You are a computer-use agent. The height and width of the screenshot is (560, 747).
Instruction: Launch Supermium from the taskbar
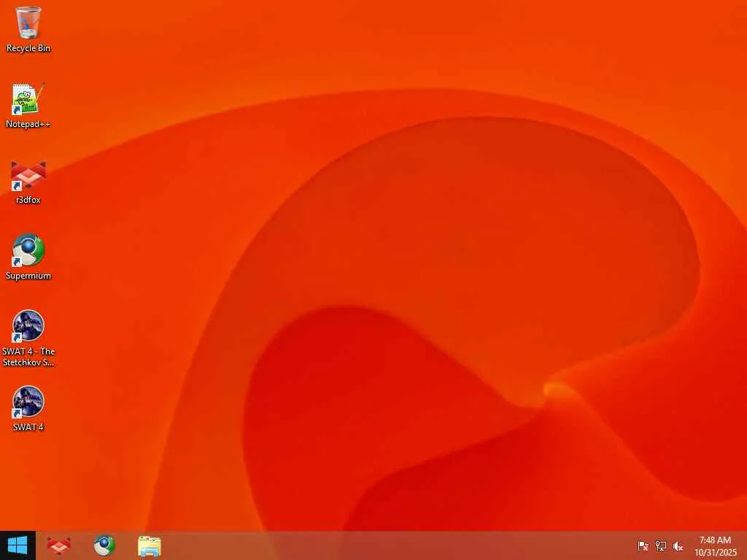point(104,545)
